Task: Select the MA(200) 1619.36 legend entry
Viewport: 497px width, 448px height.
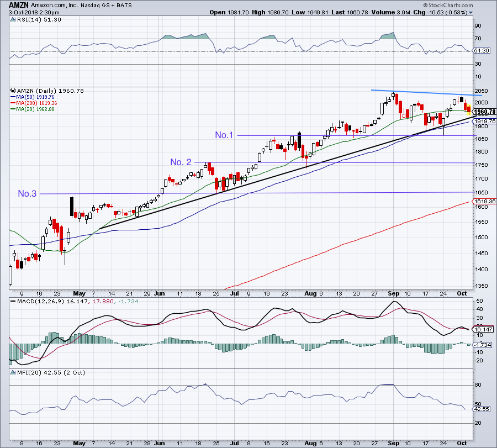Action: [34, 103]
